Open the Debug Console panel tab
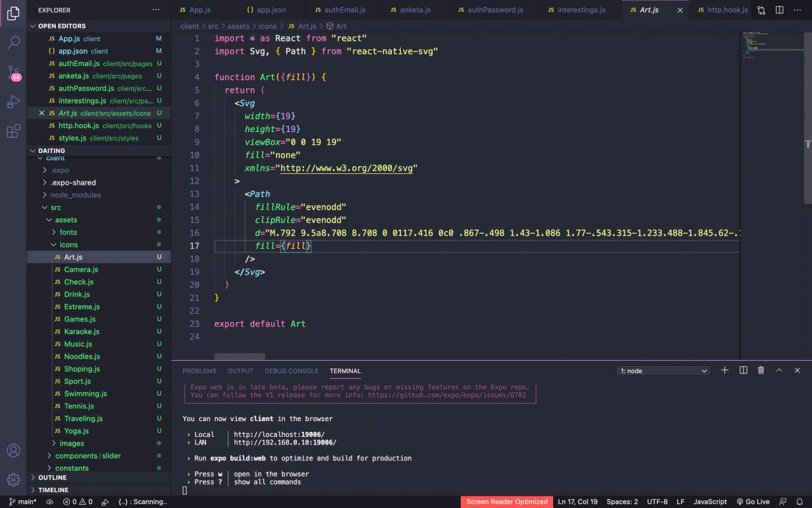Screen dimensions: 812x508 point(291,371)
